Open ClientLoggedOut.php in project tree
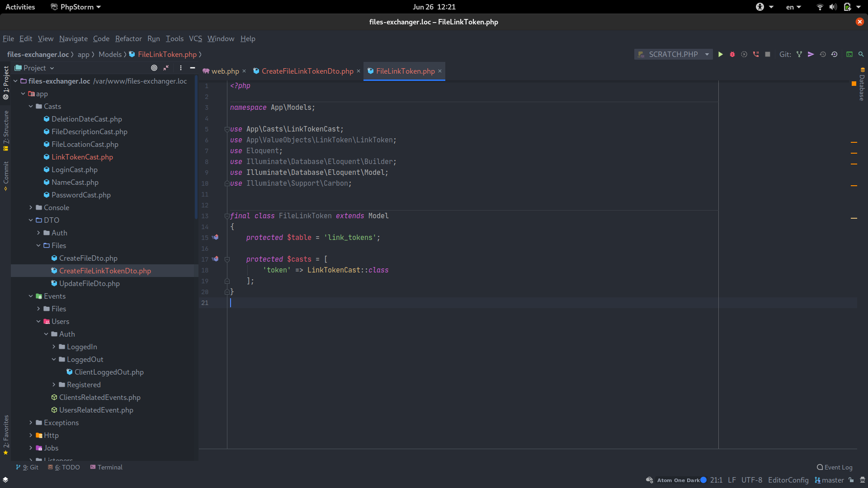 [109, 372]
